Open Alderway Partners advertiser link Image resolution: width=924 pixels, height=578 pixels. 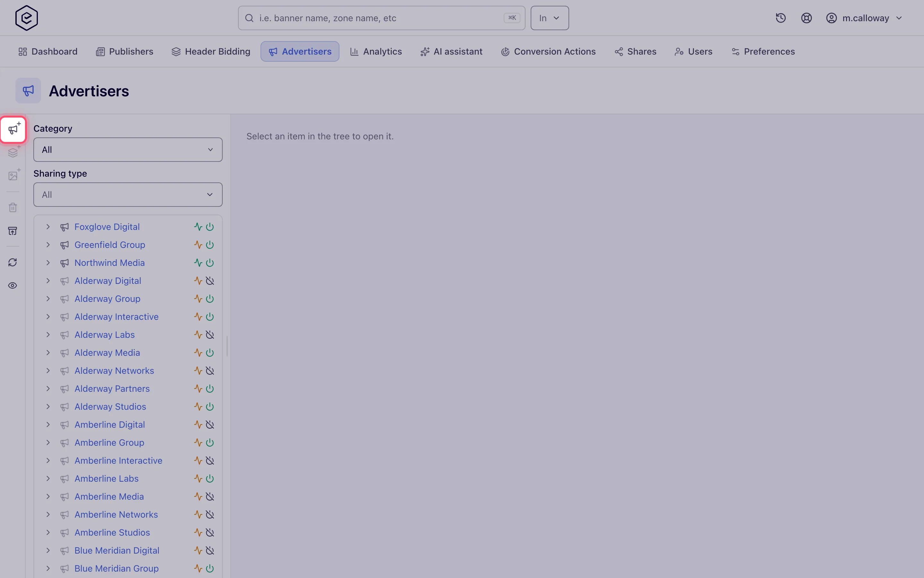point(112,389)
